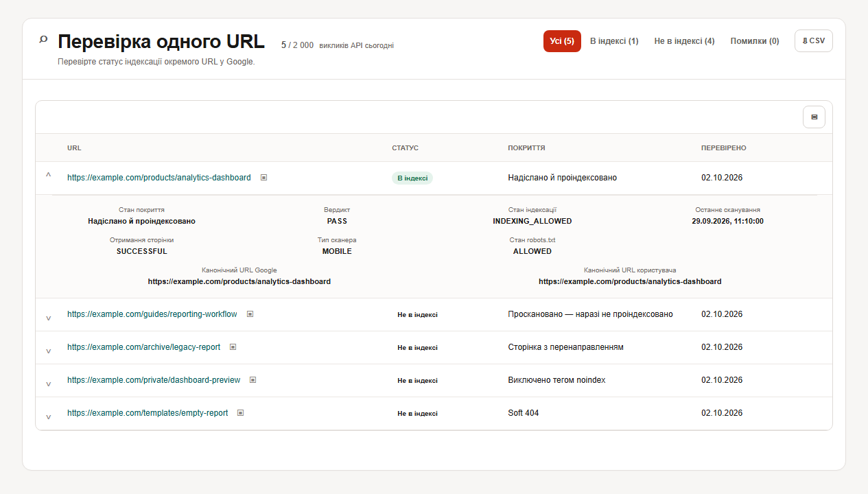Click the icon next to empty-report URL
The width and height of the screenshot is (868, 494).
pyautogui.click(x=241, y=413)
